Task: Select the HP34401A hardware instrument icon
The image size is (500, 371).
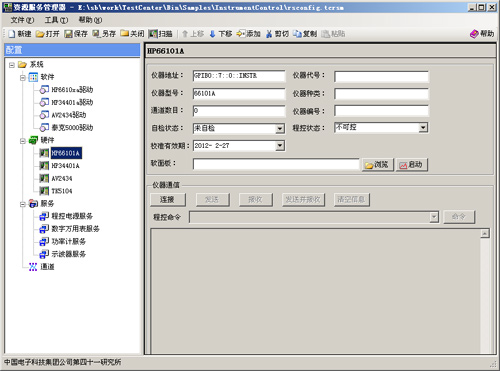Action: coord(44,166)
